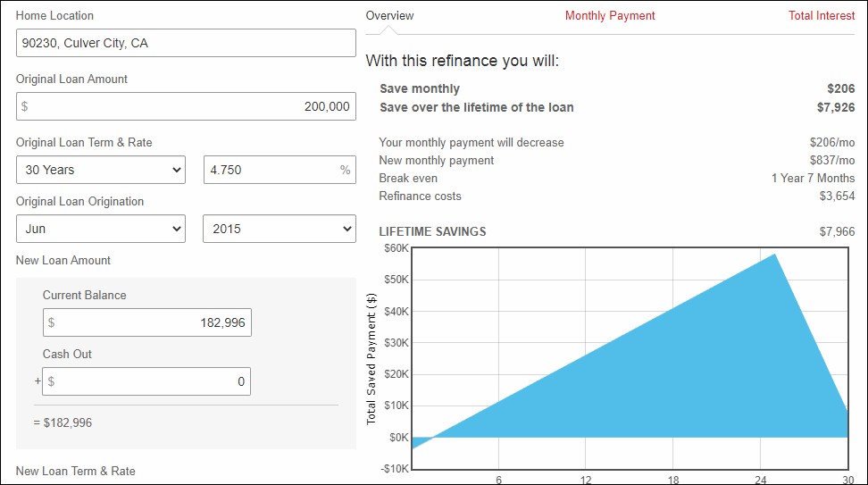Click the Refinance costs row label

click(x=420, y=197)
